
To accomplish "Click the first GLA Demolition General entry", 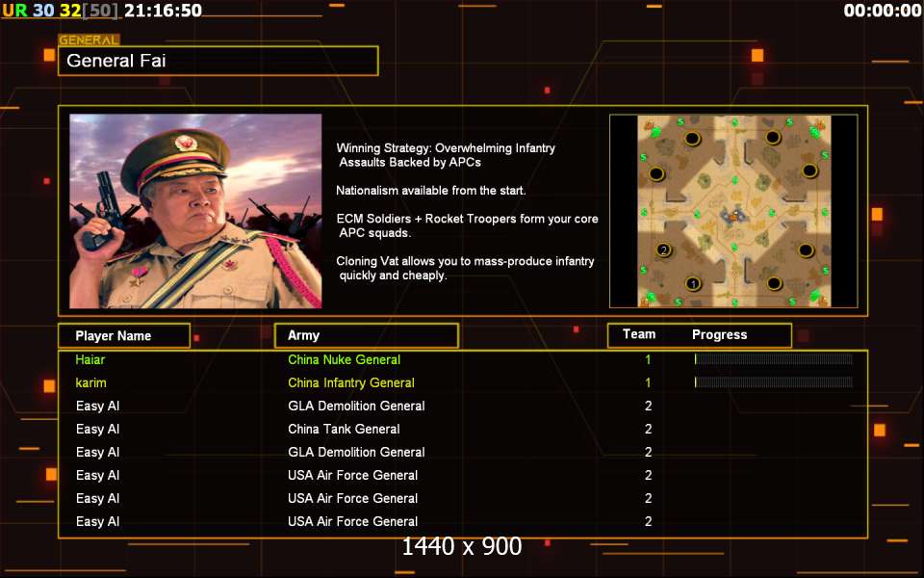I will 356,406.
